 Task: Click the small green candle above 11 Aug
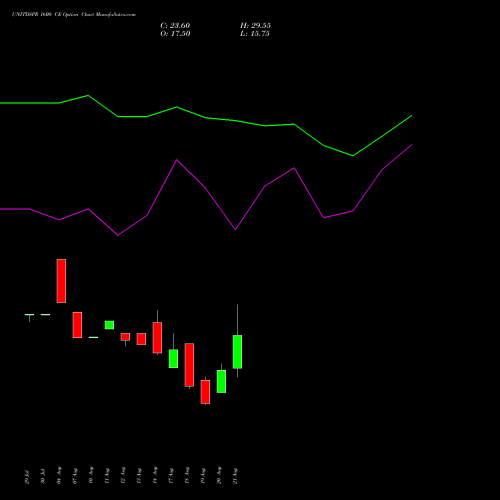click(x=109, y=325)
